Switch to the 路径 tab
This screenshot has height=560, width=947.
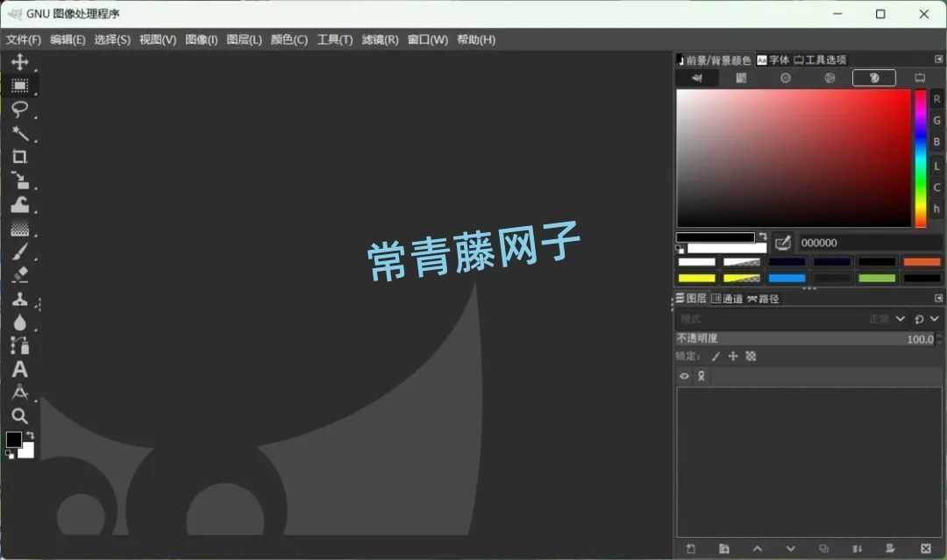pos(764,299)
